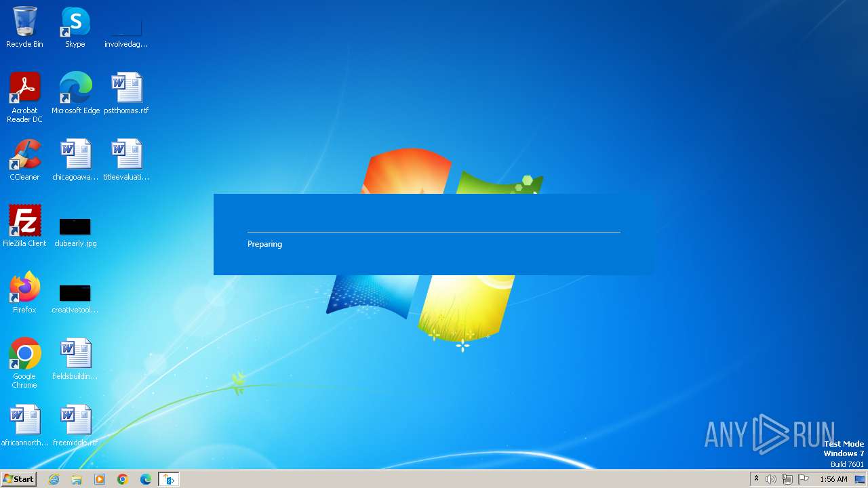Launch Microsoft Edge desktop shortcut

[75, 94]
